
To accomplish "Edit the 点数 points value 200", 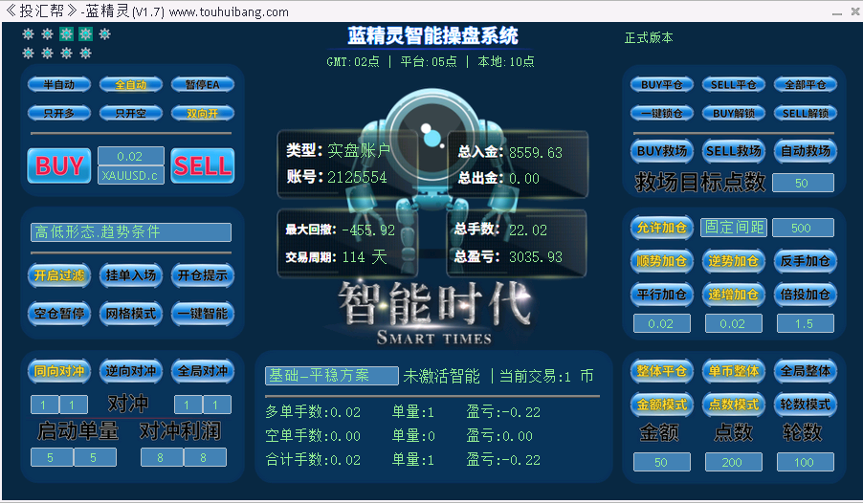I will coord(734,462).
